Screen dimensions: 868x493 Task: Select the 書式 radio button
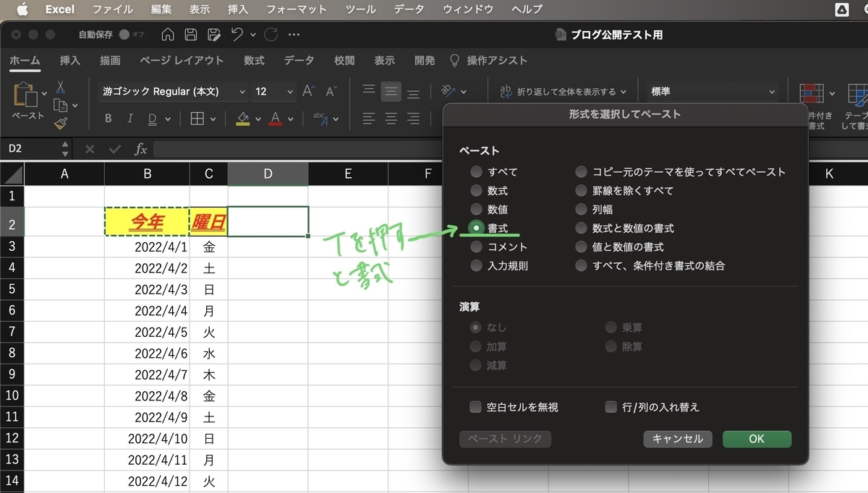(476, 228)
